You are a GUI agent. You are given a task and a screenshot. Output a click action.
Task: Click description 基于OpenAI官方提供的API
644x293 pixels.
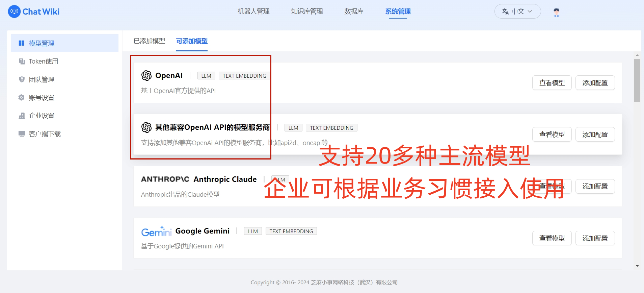[178, 91]
